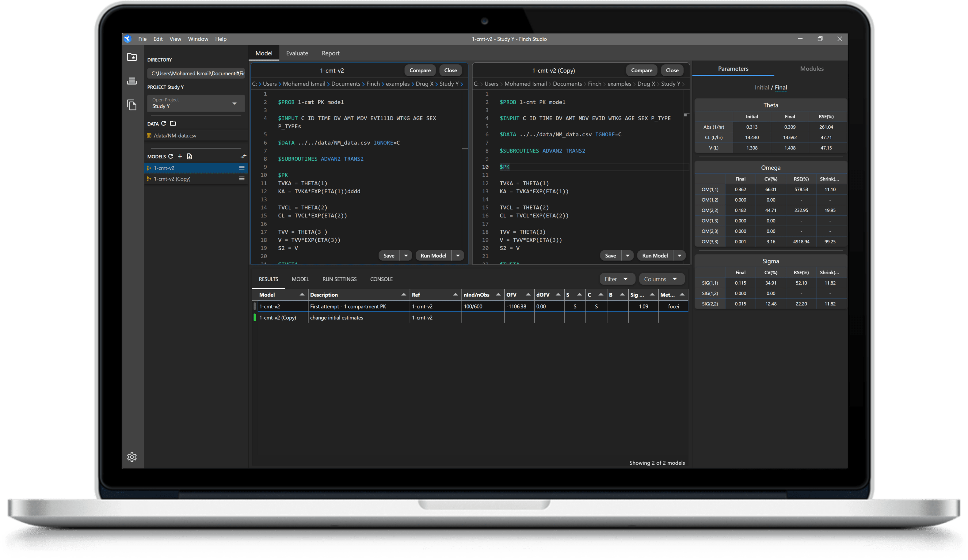Switch parameter display to Initial
968x560 pixels.
click(762, 87)
